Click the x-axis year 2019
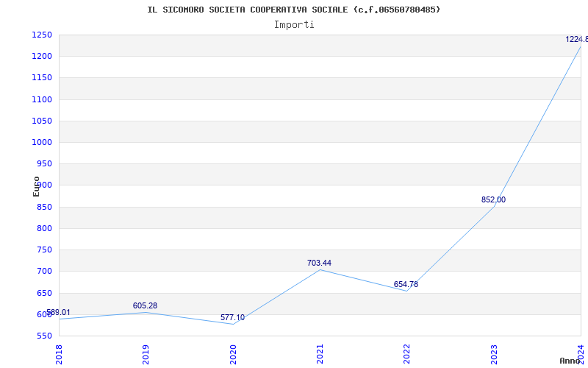 146,355
